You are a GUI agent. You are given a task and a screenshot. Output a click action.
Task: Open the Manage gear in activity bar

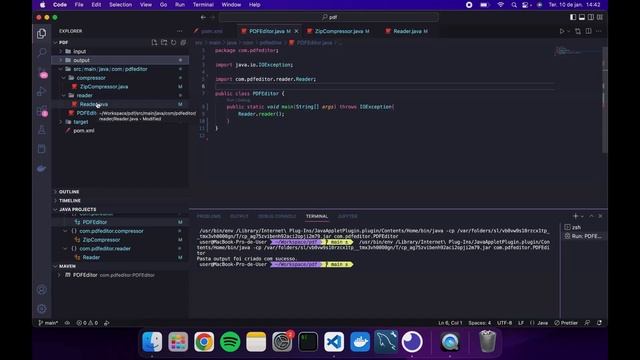click(x=42, y=309)
